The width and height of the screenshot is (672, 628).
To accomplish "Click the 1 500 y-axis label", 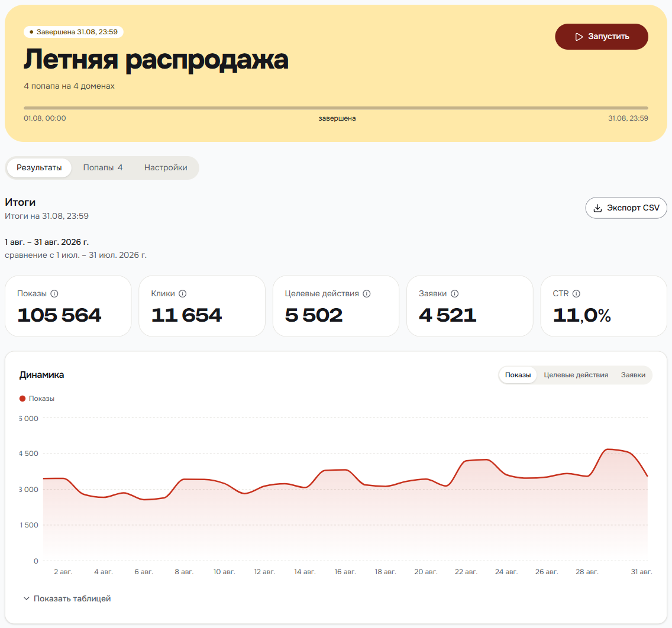I will (29, 525).
